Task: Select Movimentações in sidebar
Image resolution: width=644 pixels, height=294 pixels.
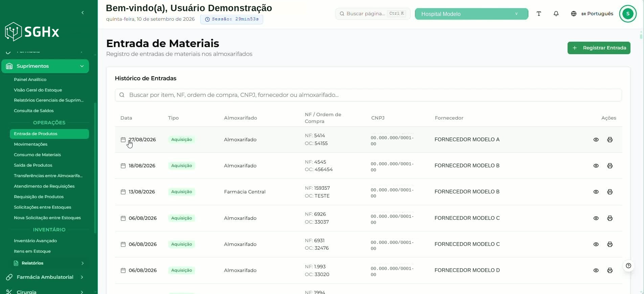Action: (30, 144)
